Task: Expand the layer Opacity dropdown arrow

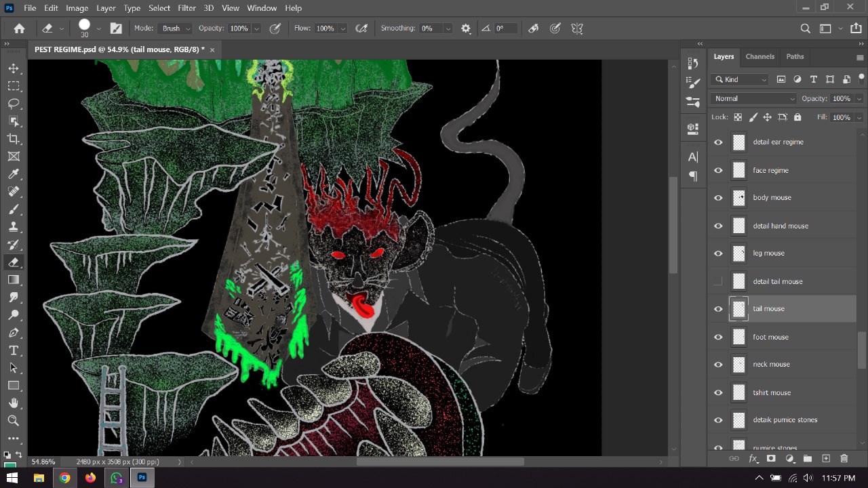Action: 859,99
